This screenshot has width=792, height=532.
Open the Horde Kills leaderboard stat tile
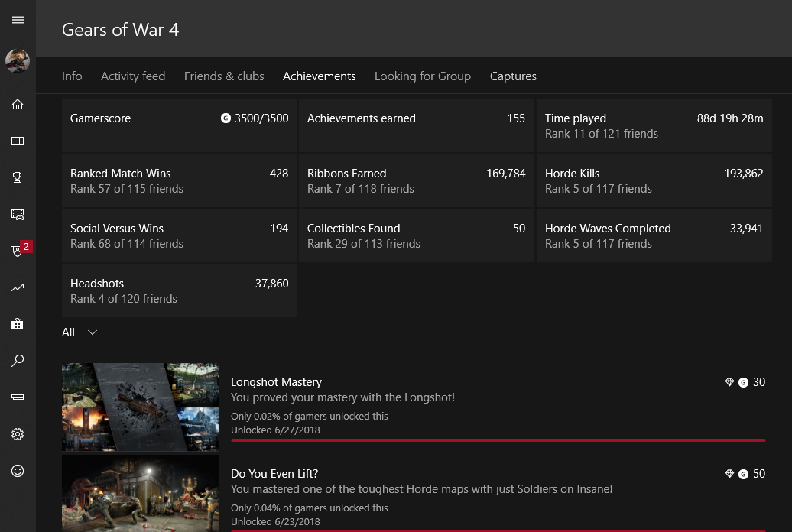pos(654,180)
